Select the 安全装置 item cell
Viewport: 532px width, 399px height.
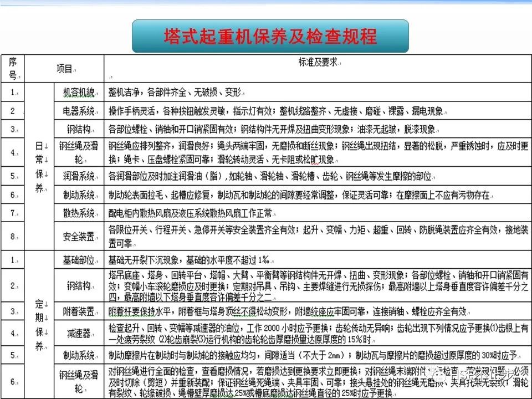79,236
